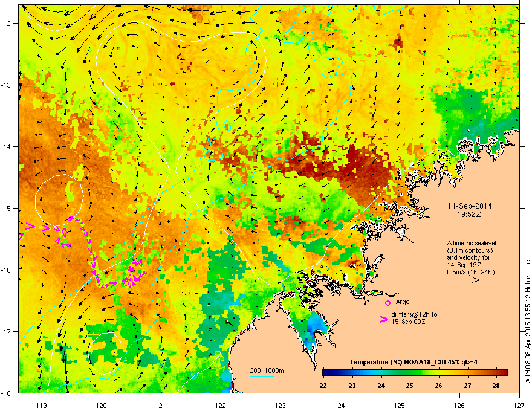Click the velocity scale arrow in legend
Image resolution: width=532 pixels, height=411 pixels.
(x=467, y=280)
